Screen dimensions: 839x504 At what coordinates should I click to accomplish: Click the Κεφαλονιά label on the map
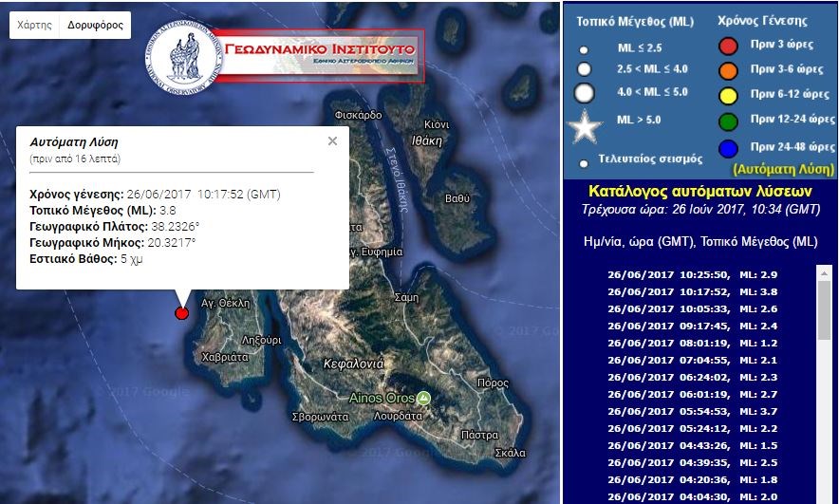click(353, 364)
